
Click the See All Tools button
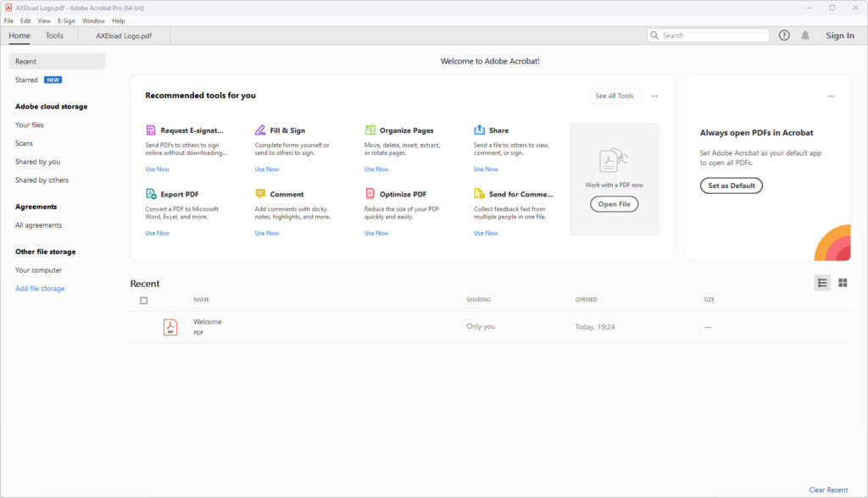click(615, 96)
